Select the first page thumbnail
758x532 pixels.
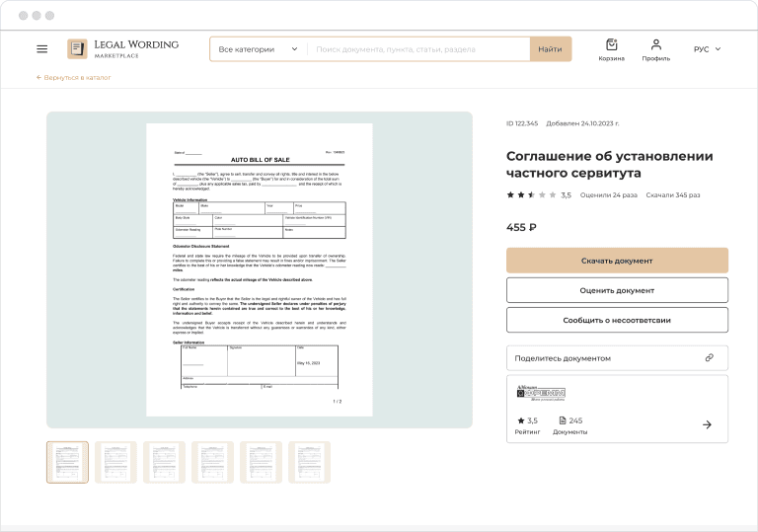click(67, 462)
